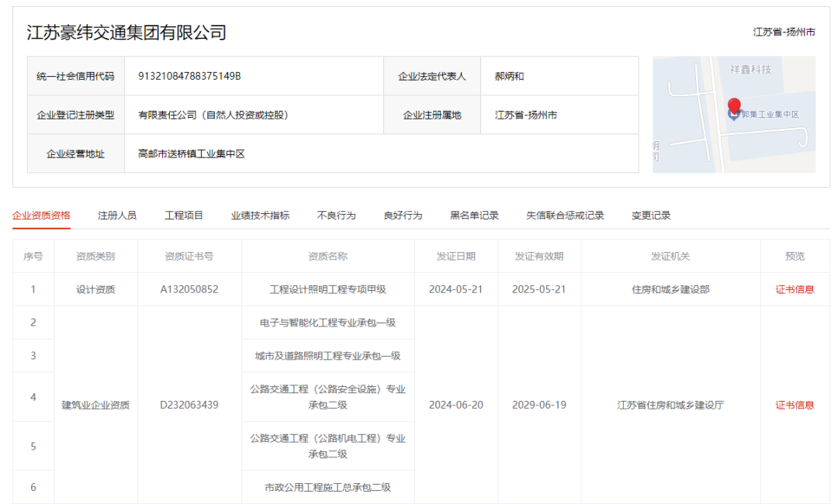
Task: Open the company location map thumbnail
Action: click(734, 114)
